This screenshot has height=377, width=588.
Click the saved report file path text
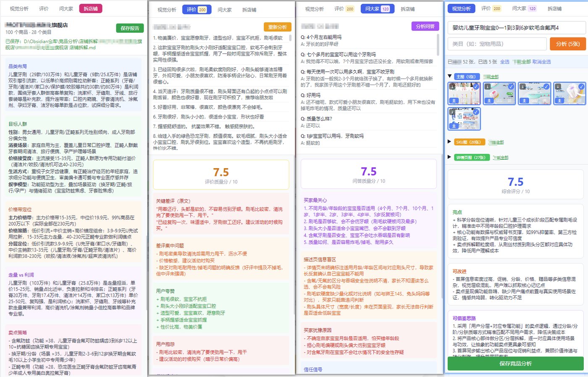point(73,45)
